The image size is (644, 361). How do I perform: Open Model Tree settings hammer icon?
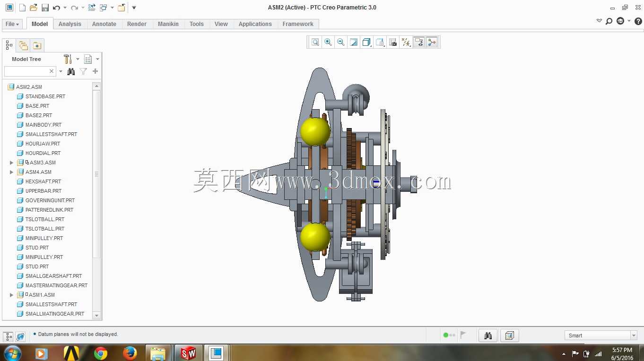point(68,59)
